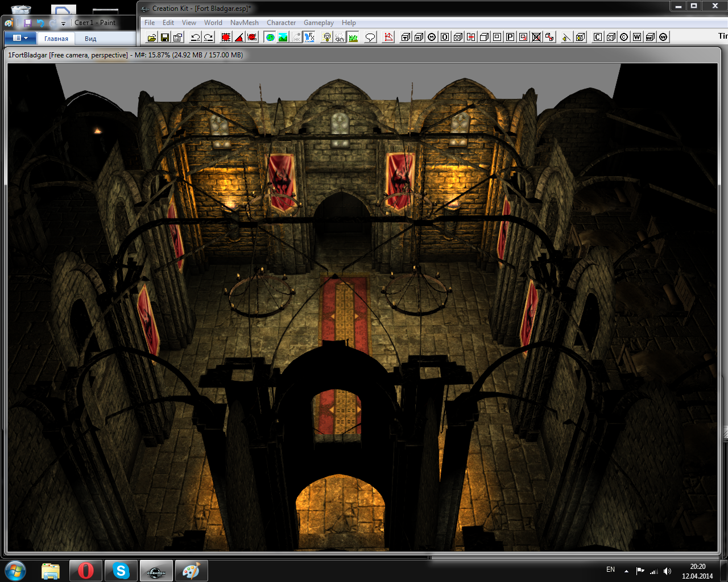This screenshot has width=728, height=582.
Task: Click the Undo arrow in Creation Kit toolbar
Action: pyautogui.click(x=195, y=38)
